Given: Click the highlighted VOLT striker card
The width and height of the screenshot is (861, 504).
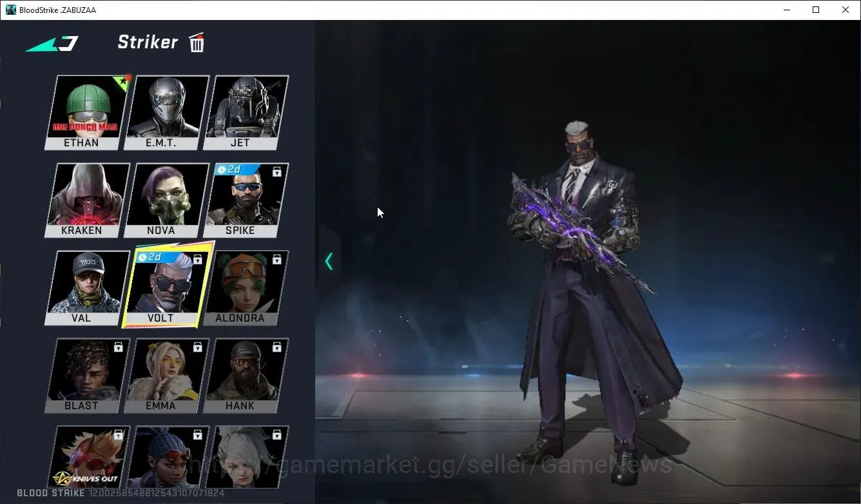Looking at the screenshot, I should [168, 285].
